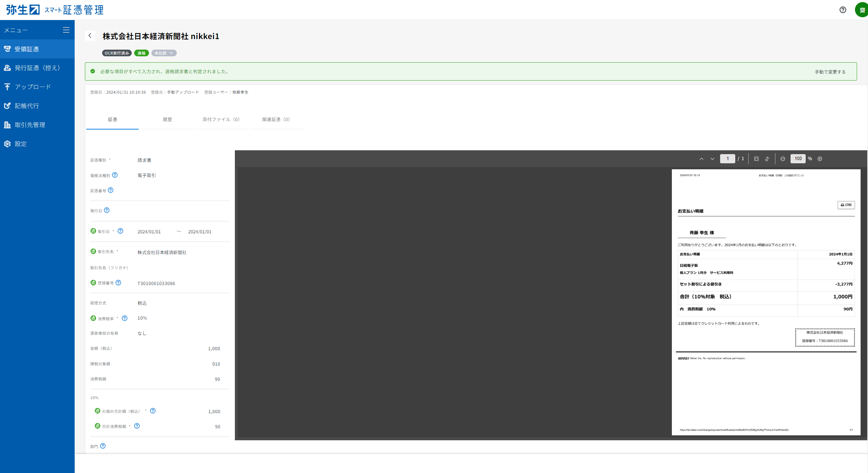Viewport: 868px width, 473px height.
Task: Expand the 未仕訳 status dropdown
Action: coord(164,53)
